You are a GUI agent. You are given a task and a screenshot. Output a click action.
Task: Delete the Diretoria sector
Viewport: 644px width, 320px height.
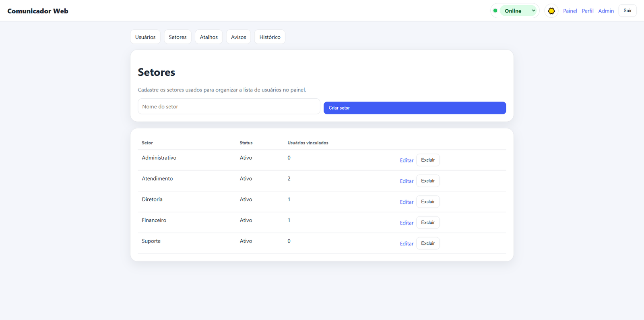coord(428,202)
